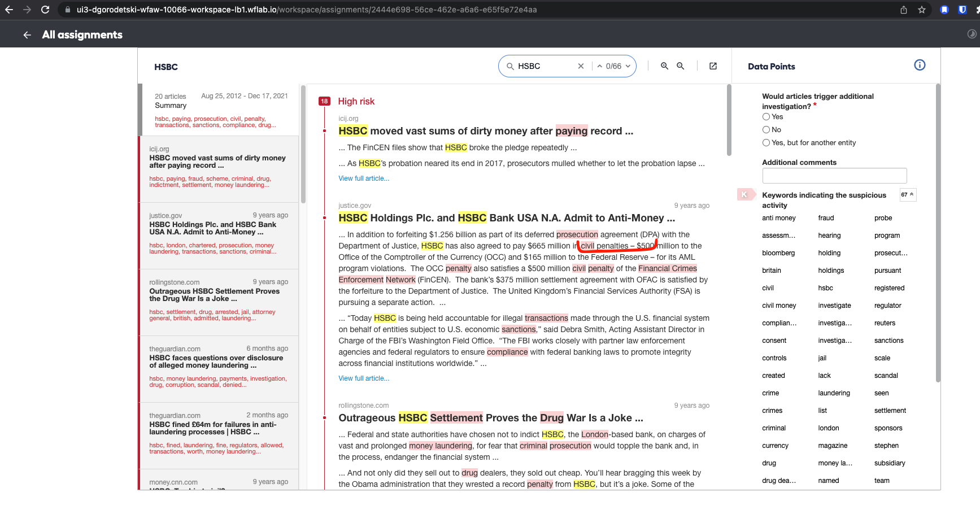Select Guardian disclosure questions article card

coord(219,369)
